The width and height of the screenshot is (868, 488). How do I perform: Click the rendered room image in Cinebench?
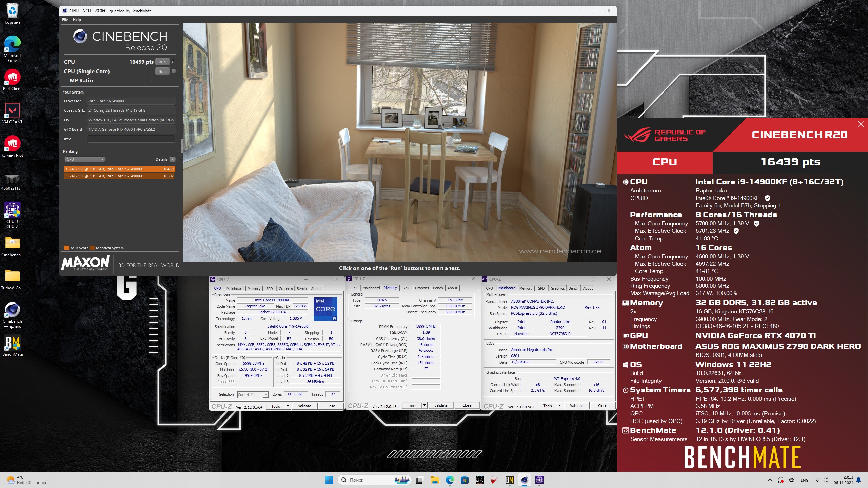[399, 142]
